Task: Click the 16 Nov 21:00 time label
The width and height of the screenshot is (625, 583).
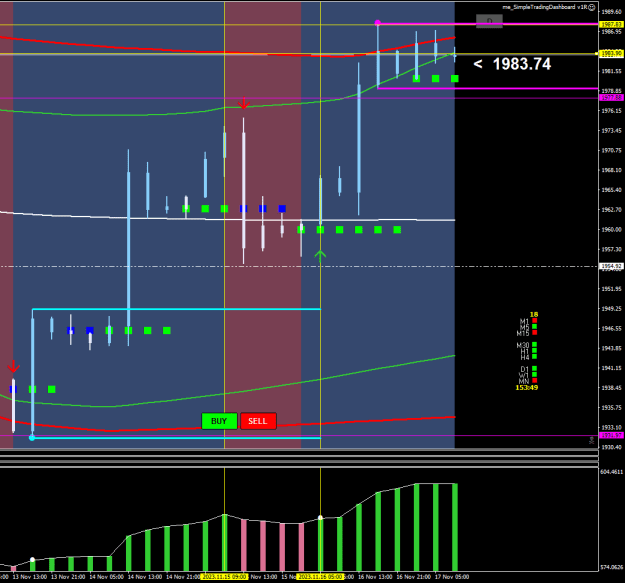Action: [413, 577]
